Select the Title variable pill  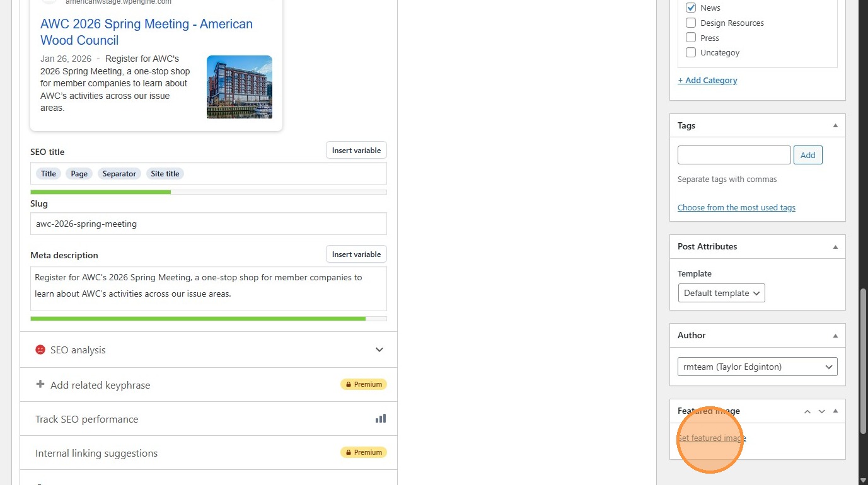(x=49, y=174)
